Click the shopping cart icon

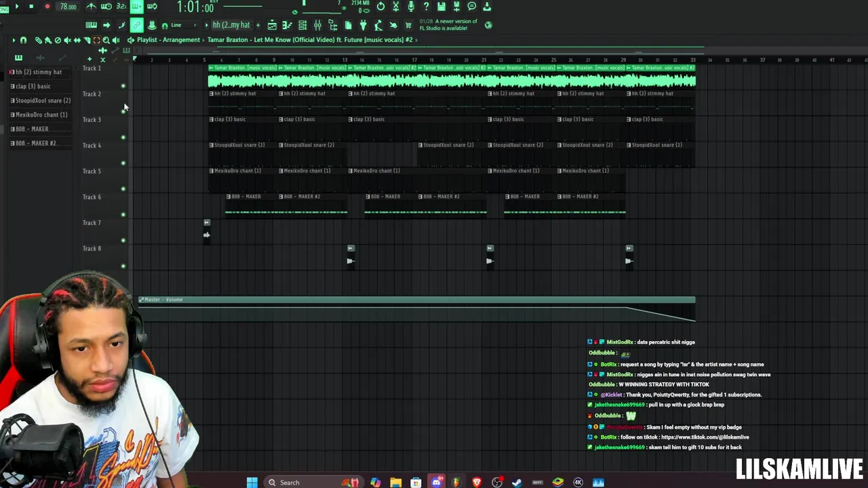(408, 26)
